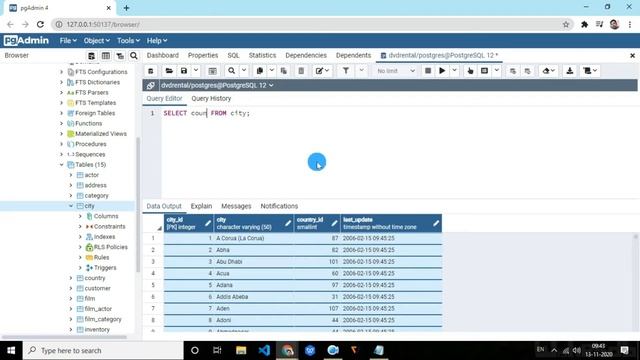Click Filtered Rows icon in Browser panel
The image size is (640, 360).
120,56
